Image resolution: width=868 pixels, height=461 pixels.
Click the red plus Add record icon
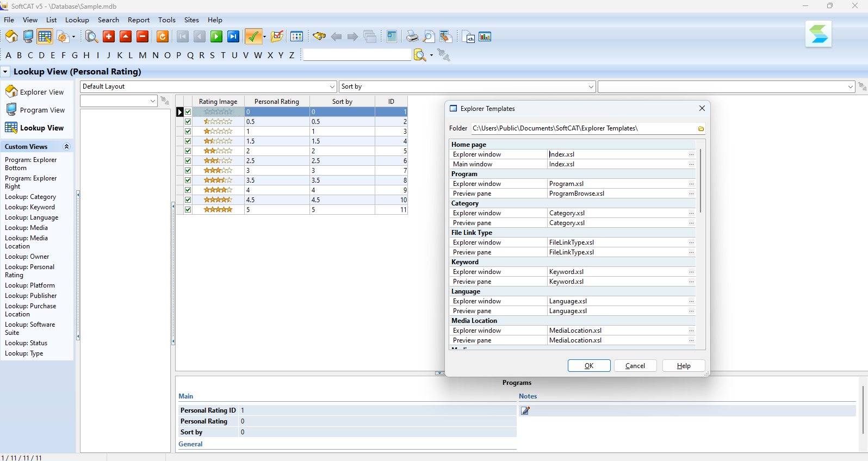[109, 36]
